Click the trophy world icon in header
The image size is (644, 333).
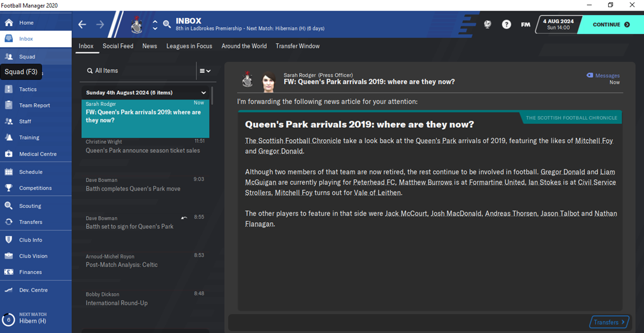coord(487,25)
